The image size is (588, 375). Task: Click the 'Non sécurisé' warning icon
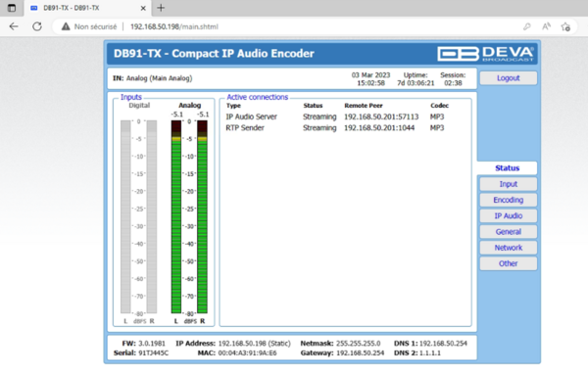pyautogui.click(x=66, y=26)
